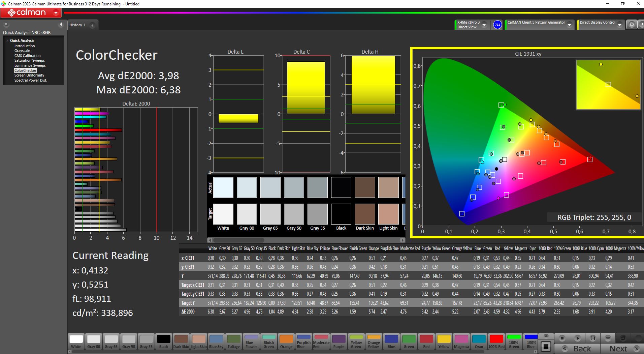The height and width of the screenshot is (354, 644).
Task: Expand the CalMAN Client 3 Pattern Generator dropdown
Action: 569,25
